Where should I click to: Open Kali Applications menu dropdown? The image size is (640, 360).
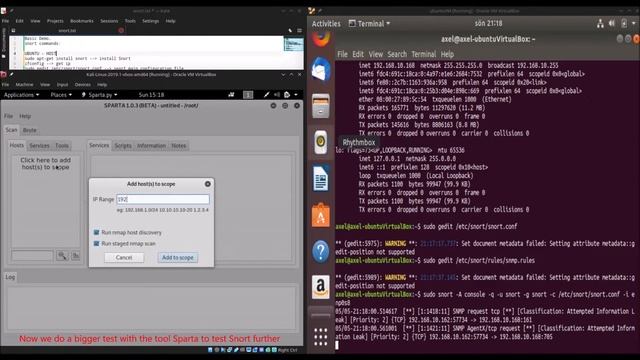tap(22, 95)
